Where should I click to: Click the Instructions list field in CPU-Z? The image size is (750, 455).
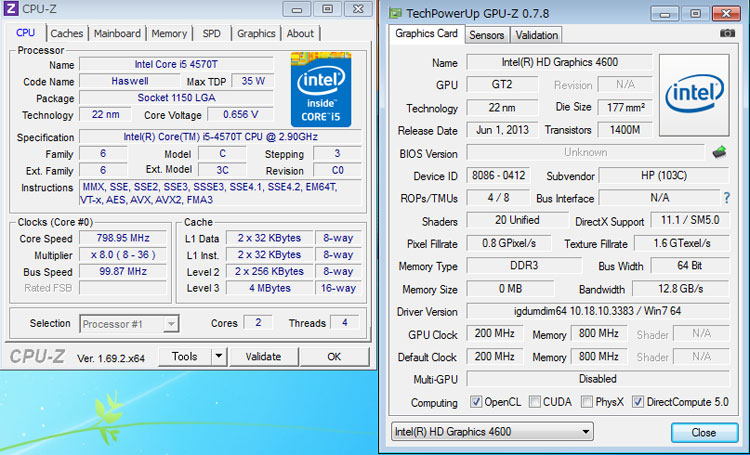(221, 193)
